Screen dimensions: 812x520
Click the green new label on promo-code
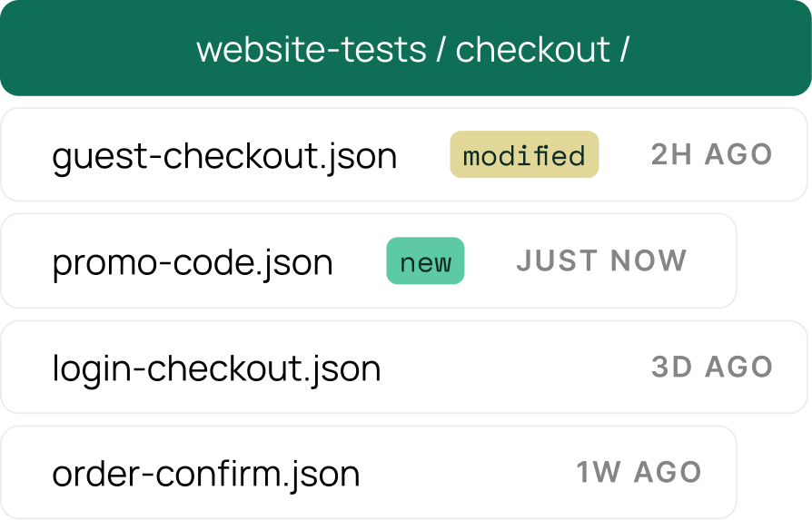tap(425, 260)
